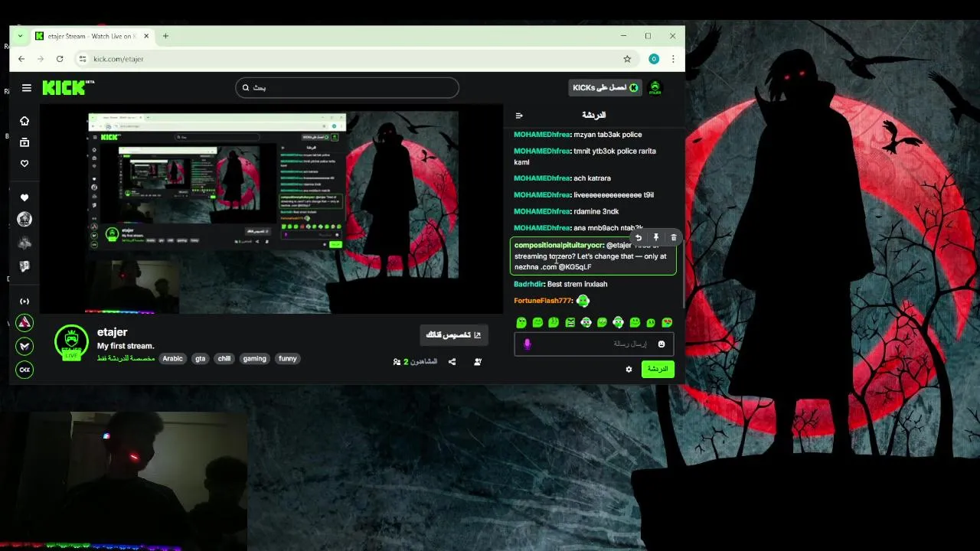Viewport: 980px width, 551px height.
Task: Select the eighth quick emote
Action: [635, 323]
